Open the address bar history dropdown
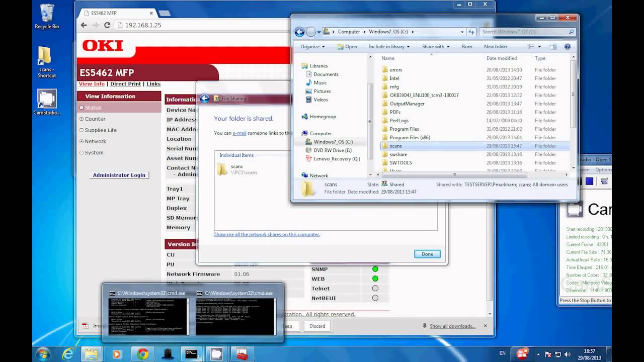 [462, 32]
